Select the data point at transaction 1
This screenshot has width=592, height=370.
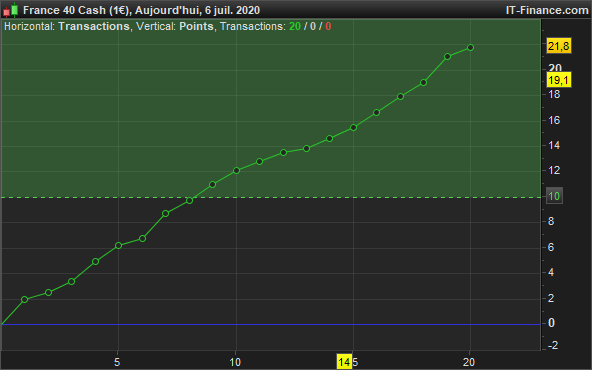point(25,299)
